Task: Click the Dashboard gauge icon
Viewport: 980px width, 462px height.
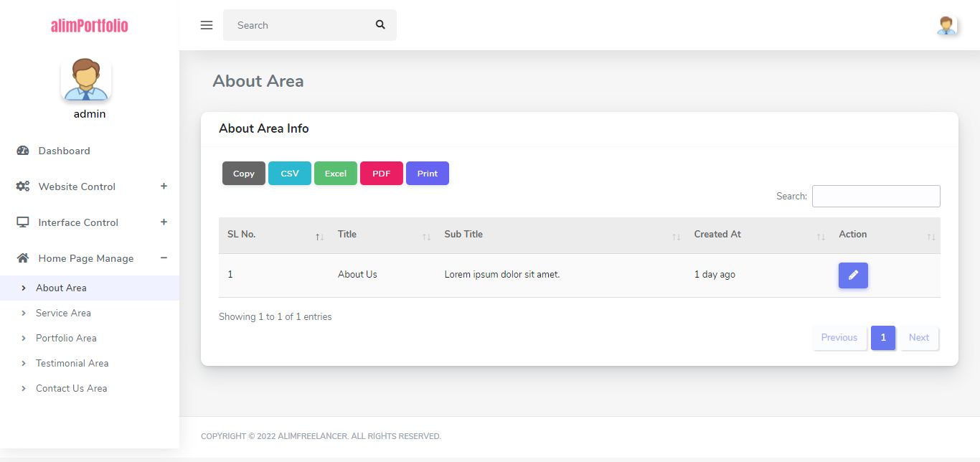Action: tap(22, 151)
